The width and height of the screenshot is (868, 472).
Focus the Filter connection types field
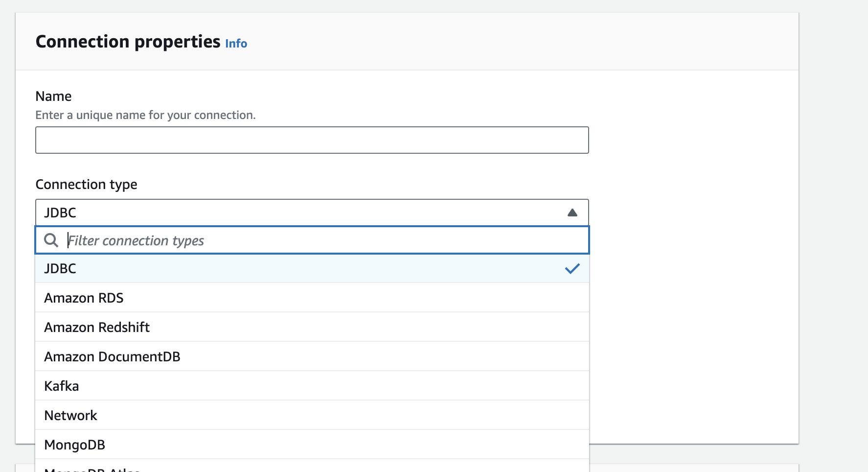[x=323, y=240]
